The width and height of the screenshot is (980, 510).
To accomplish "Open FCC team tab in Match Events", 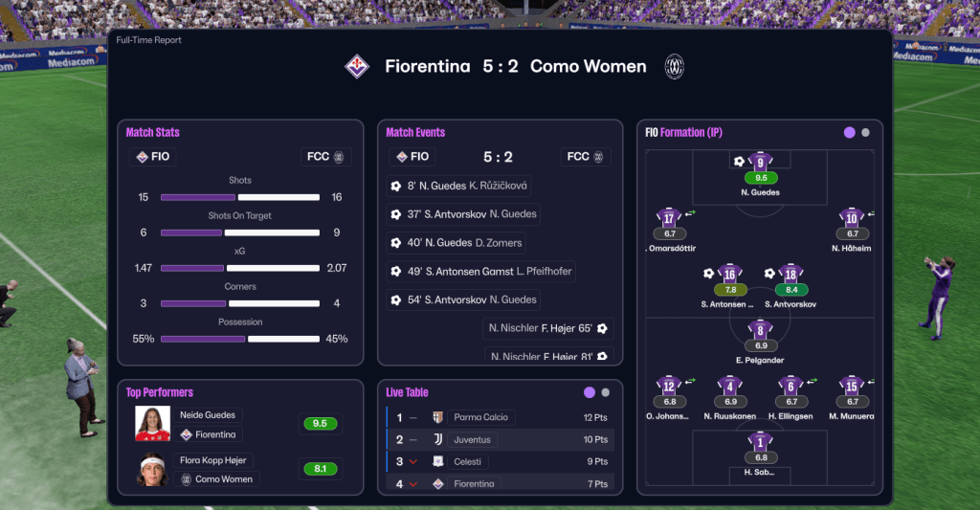I will tap(585, 156).
